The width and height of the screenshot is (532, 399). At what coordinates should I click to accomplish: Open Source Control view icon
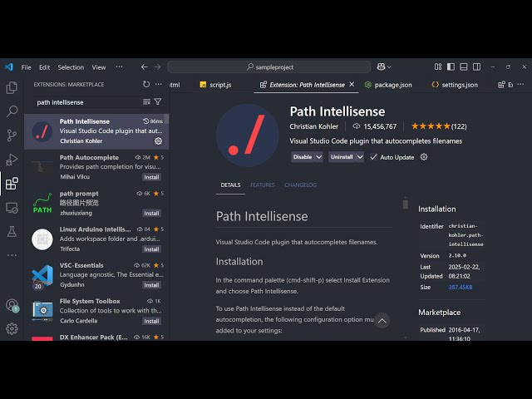pyautogui.click(x=12, y=135)
